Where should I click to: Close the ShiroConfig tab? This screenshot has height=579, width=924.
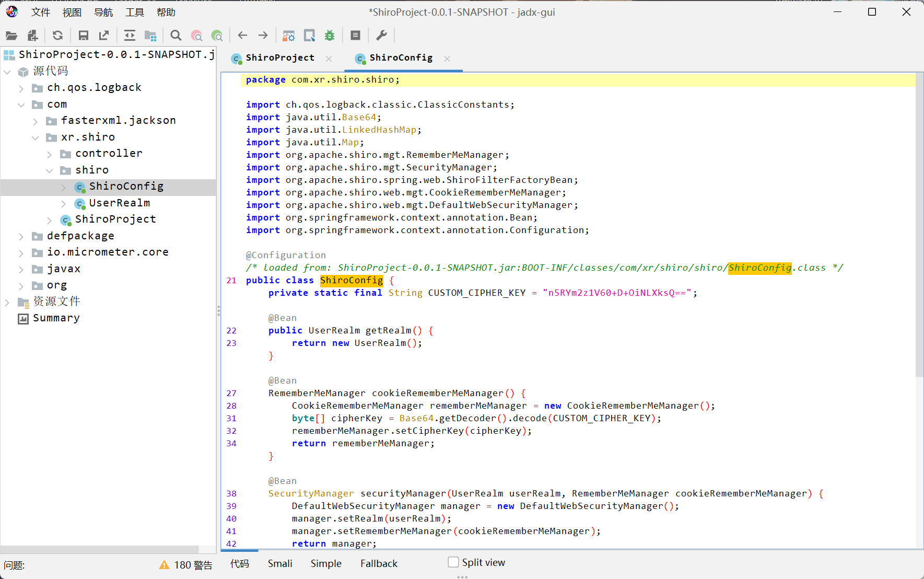(447, 59)
